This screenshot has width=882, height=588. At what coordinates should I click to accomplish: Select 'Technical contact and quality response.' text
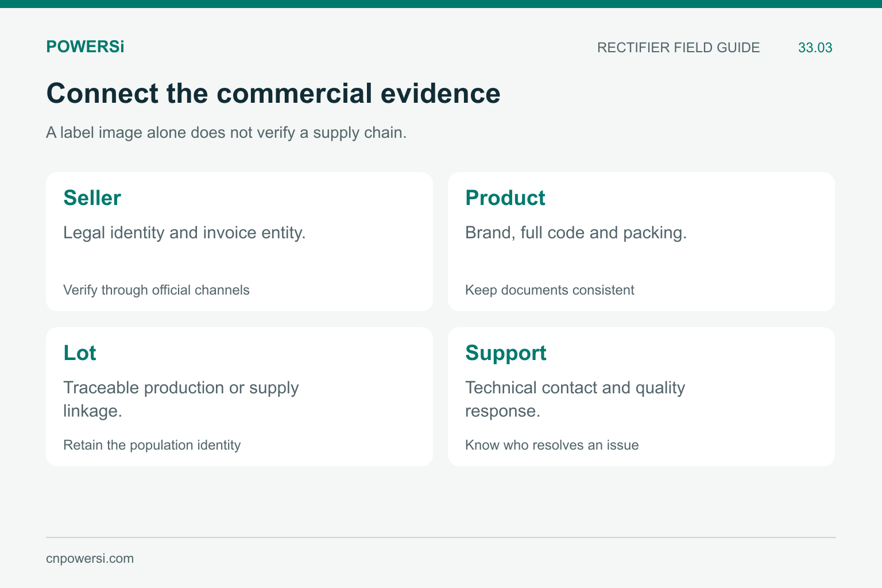click(575, 399)
